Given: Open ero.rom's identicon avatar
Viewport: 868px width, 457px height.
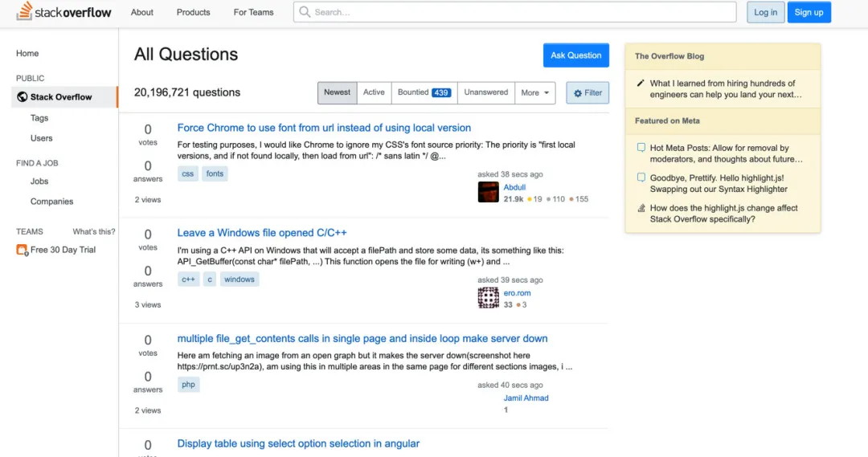Looking at the screenshot, I should coord(489,298).
